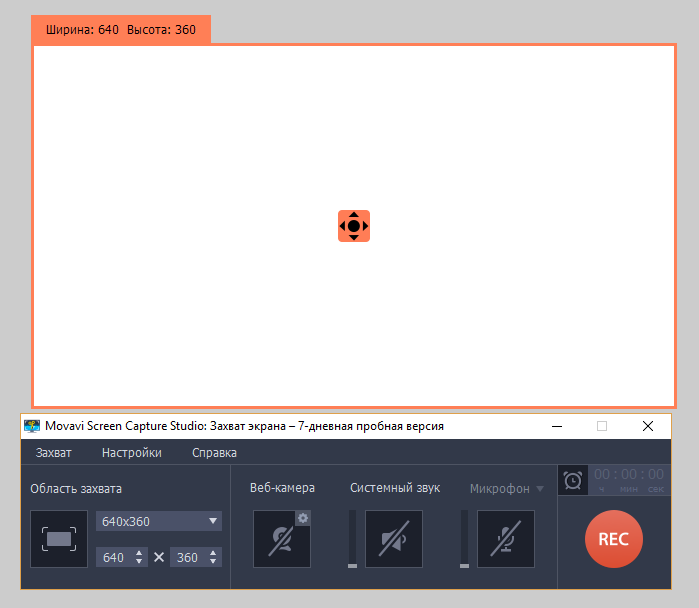Click the Область захвата label

click(x=76, y=489)
